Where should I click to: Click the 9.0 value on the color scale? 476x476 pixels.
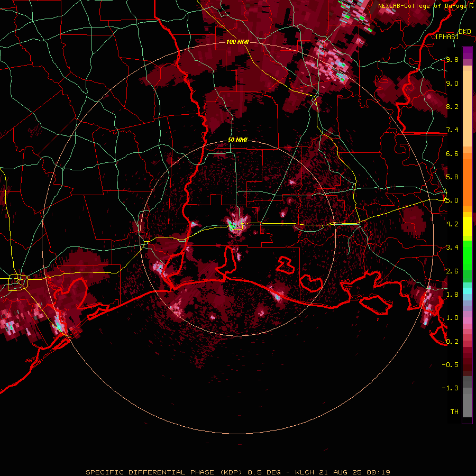point(452,83)
